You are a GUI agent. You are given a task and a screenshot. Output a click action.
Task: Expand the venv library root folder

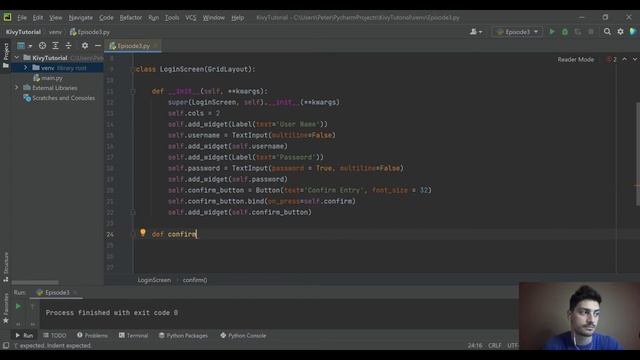pos(26,68)
